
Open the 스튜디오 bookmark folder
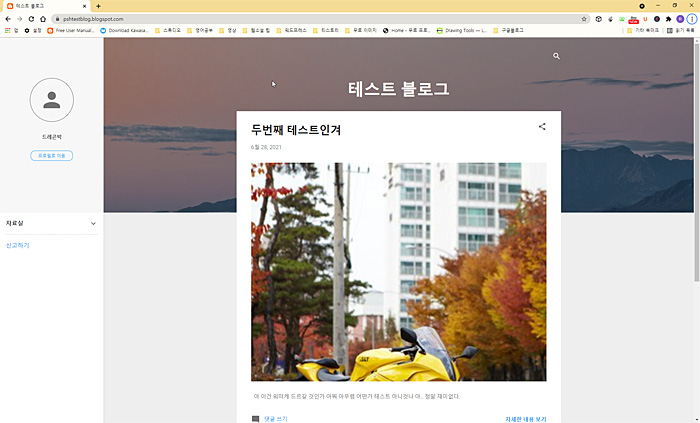168,31
